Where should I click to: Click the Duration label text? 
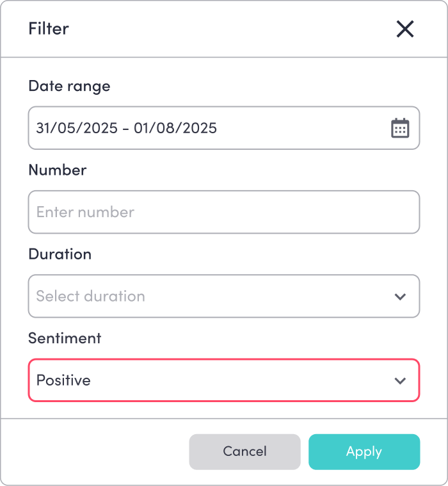(60, 254)
